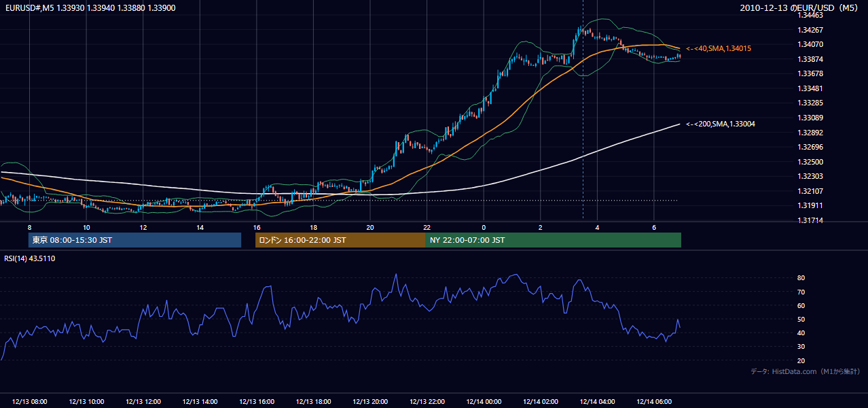Click hour tick 8 under price chart

pyautogui.click(x=29, y=227)
